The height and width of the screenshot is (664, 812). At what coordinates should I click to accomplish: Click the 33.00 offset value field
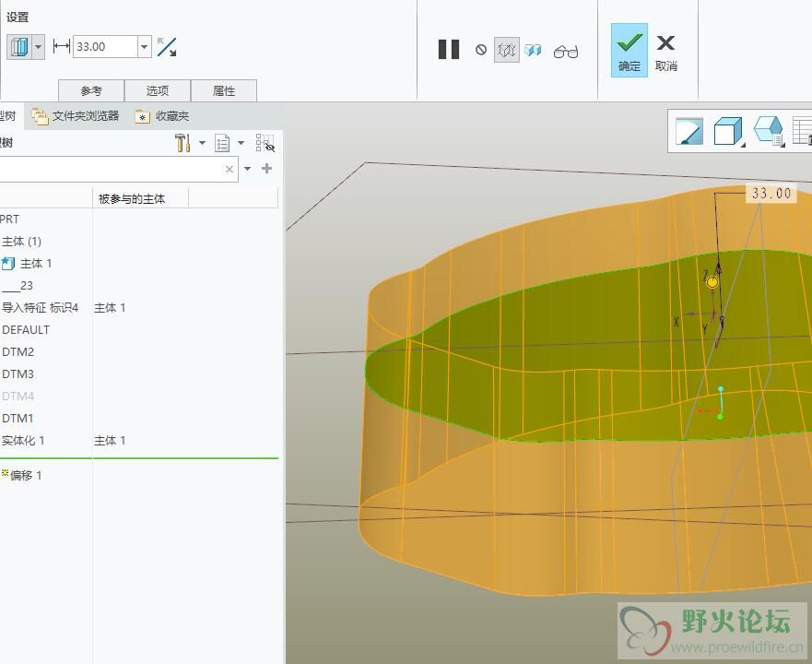106,47
